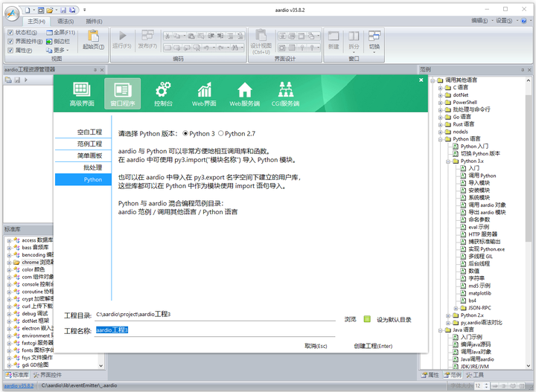
Task: Toggle the 状态栏 checkbox
Action: pos(10,33)
